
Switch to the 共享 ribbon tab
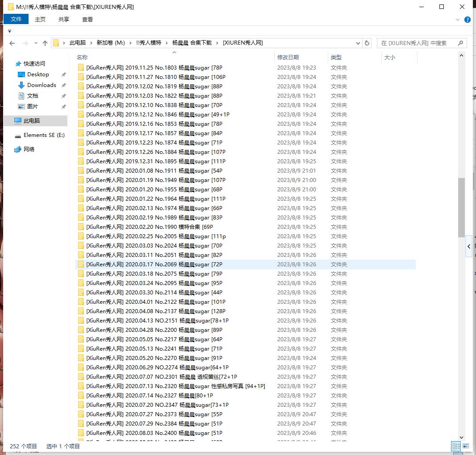(x=64, y=20)
